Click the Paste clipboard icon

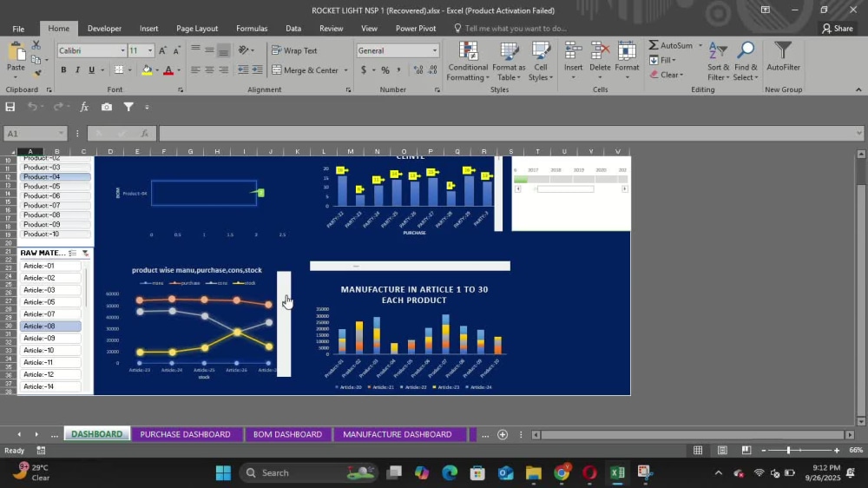coord(16,53)
